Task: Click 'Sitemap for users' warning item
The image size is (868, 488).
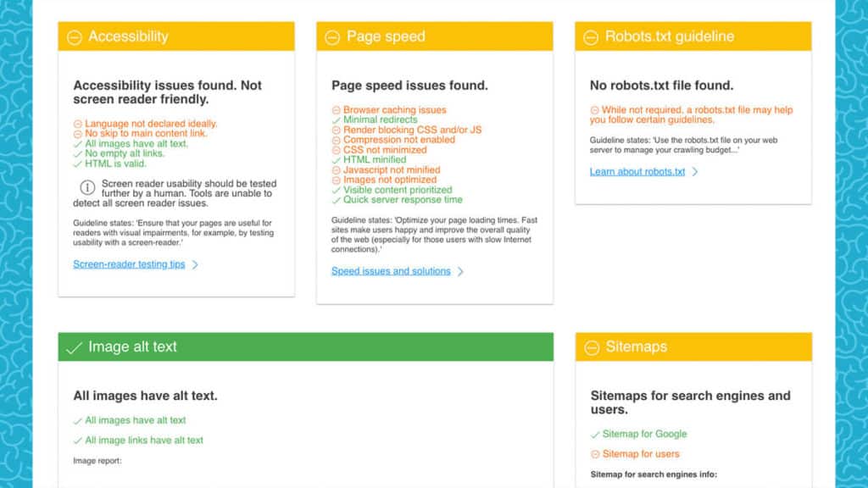Action: click(640, 454)
